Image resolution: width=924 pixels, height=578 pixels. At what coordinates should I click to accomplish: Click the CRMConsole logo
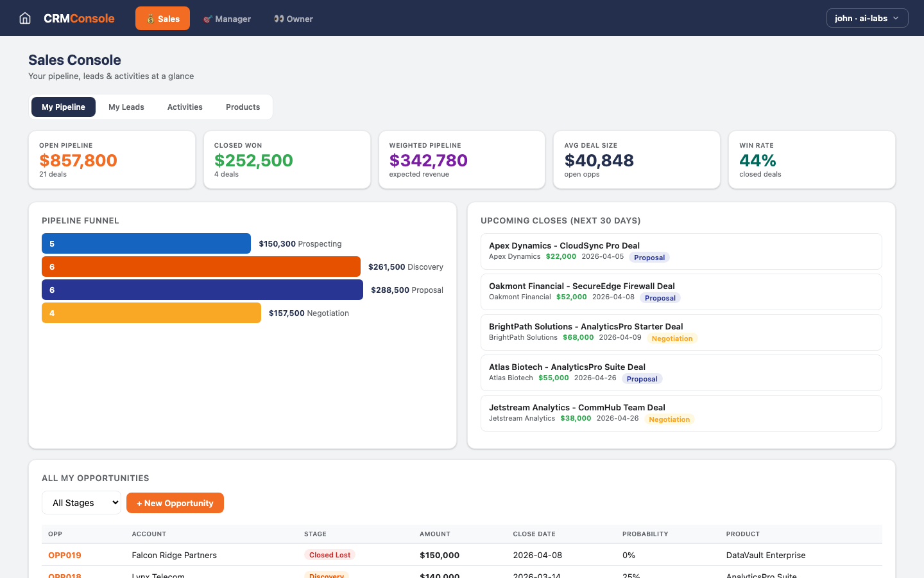(x=79, y=19)
